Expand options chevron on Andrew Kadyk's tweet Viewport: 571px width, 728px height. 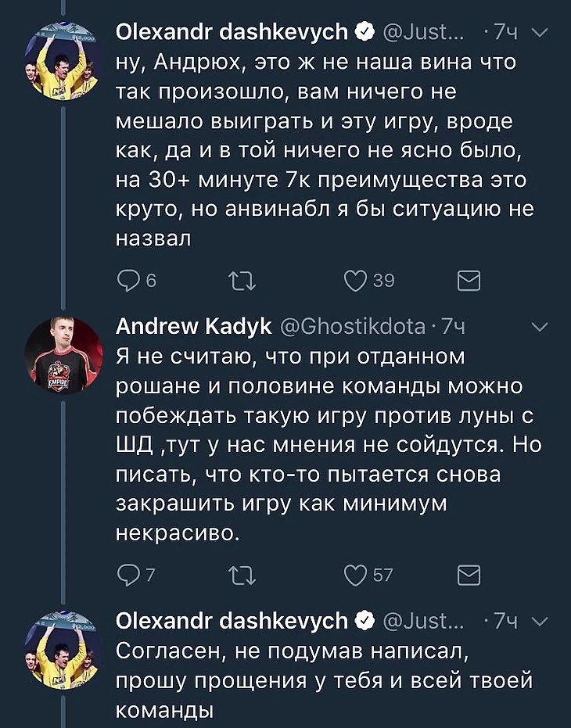tap(540, 328)
